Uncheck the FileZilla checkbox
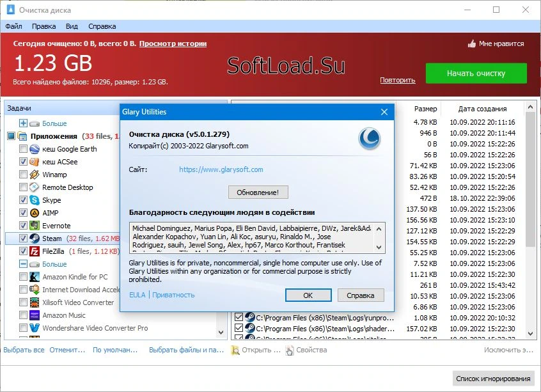 click(23, 251)
